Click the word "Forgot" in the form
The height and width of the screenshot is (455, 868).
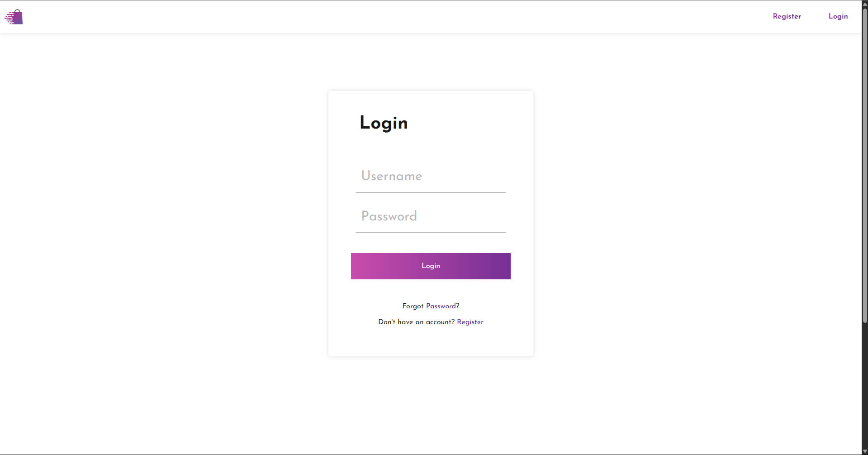(413, 306)
